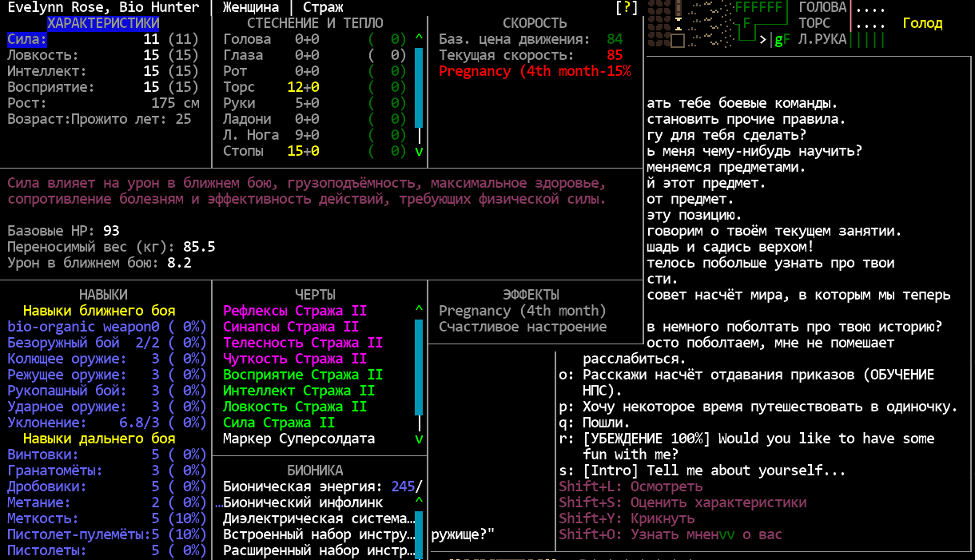
Task: Select Встроенный набор инструментов bionic
Action: click(319, 534)
